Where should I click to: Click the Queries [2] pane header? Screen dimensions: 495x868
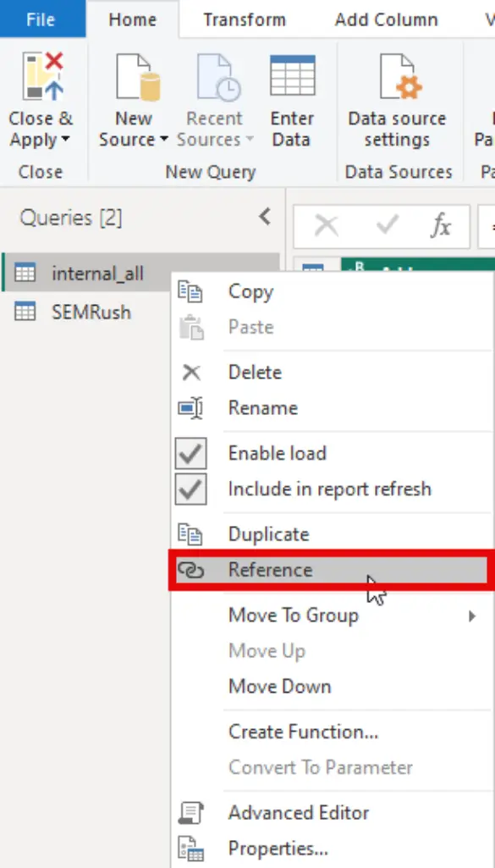click(71, 218)
